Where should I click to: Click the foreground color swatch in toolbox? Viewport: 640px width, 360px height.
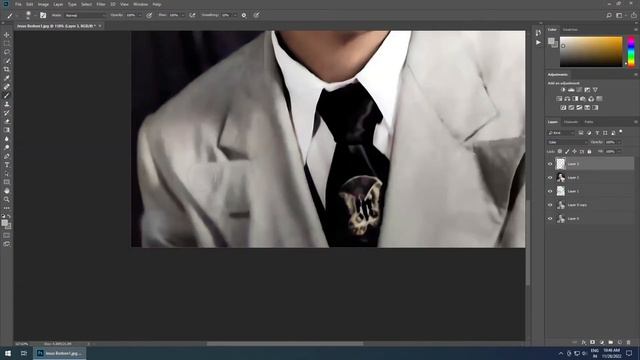point(4,223)
